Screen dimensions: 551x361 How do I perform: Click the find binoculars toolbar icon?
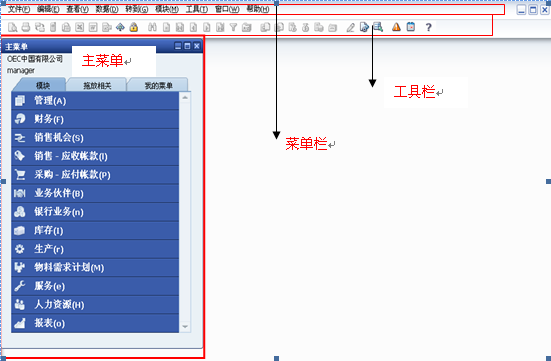point(152,27)
